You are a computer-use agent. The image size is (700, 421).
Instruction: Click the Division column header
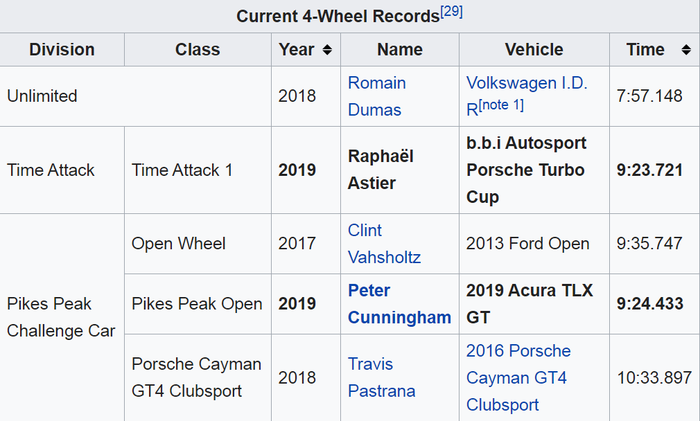[62, 50]
